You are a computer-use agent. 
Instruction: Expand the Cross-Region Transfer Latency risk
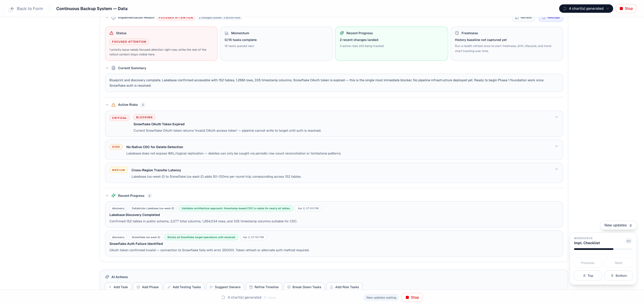click(x=556, y=169)
